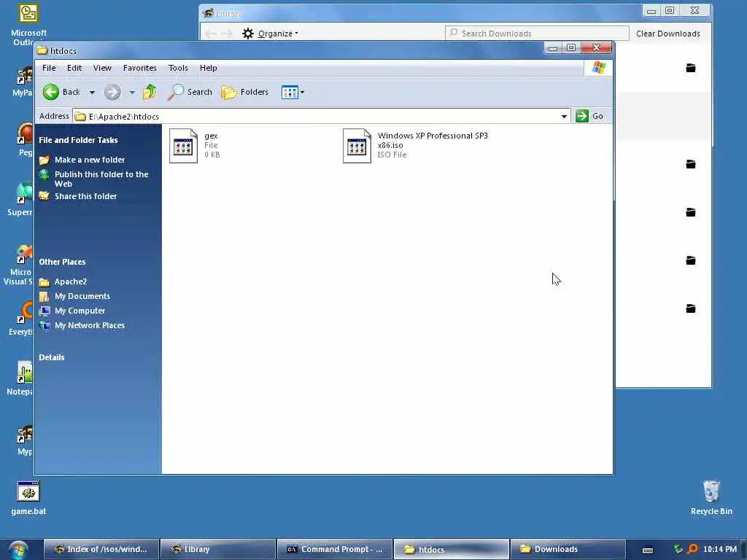The image size is (747, 560).
Task: Toggle the Folders pane button
Action: click(245, 92)
